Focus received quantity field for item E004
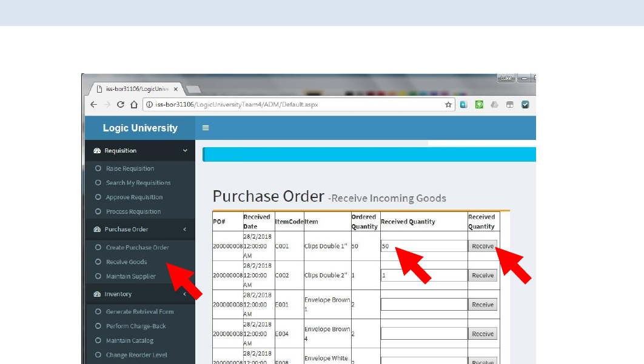Image resolution: width=644 pixels, height=364 pixels. (424, 334)
